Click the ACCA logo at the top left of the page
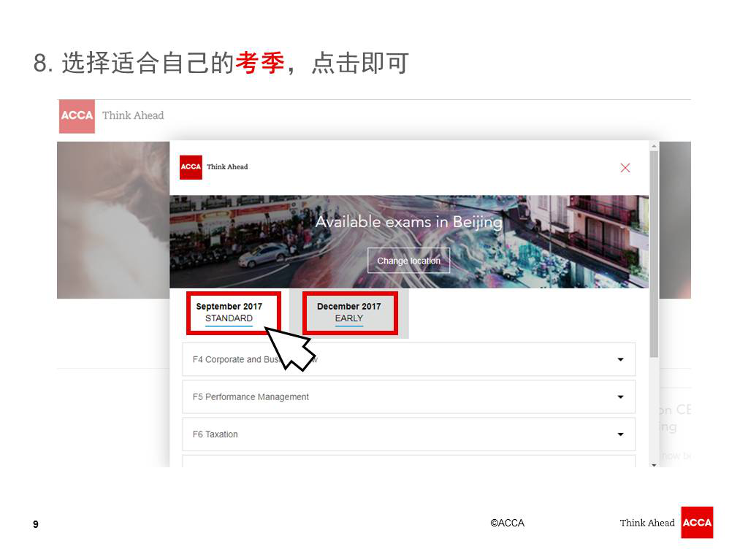740x560 pixels. pos(76,116)
